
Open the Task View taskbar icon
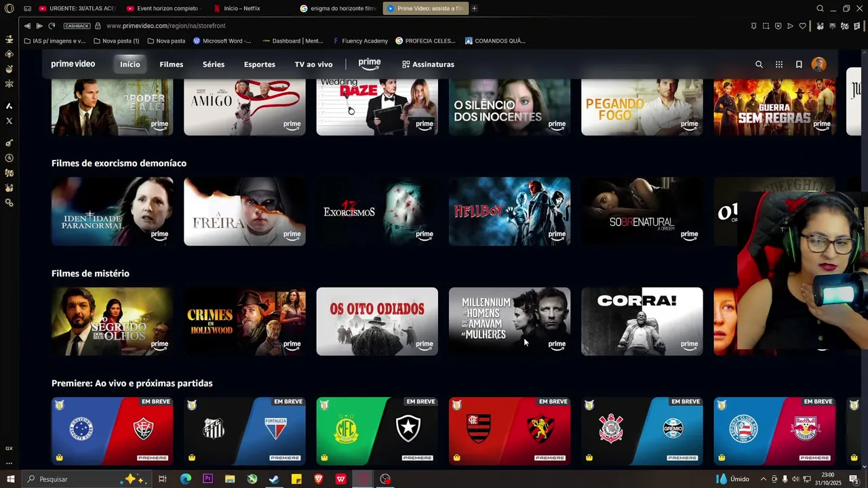[x=163, y=479]
